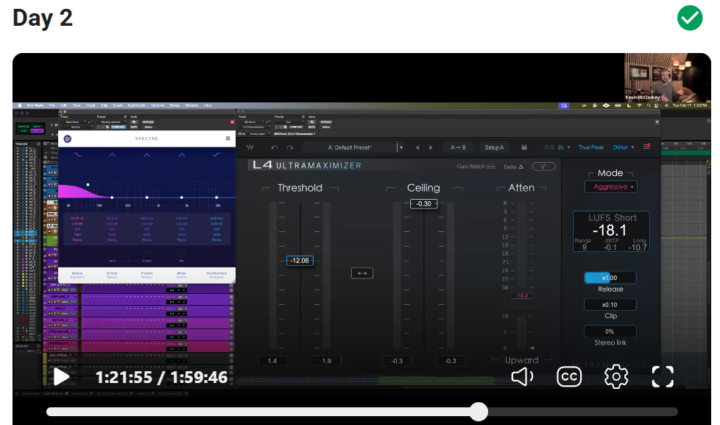Screen dimensions: 720x425
Task: Click the left Threshold meter value 1.4
Action: 272,361
